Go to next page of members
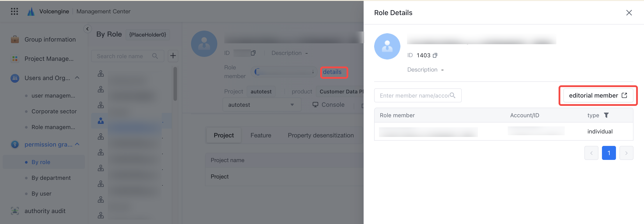Viewport: 644px width, 224px height. pyautogui.click(x=626, y=153)
